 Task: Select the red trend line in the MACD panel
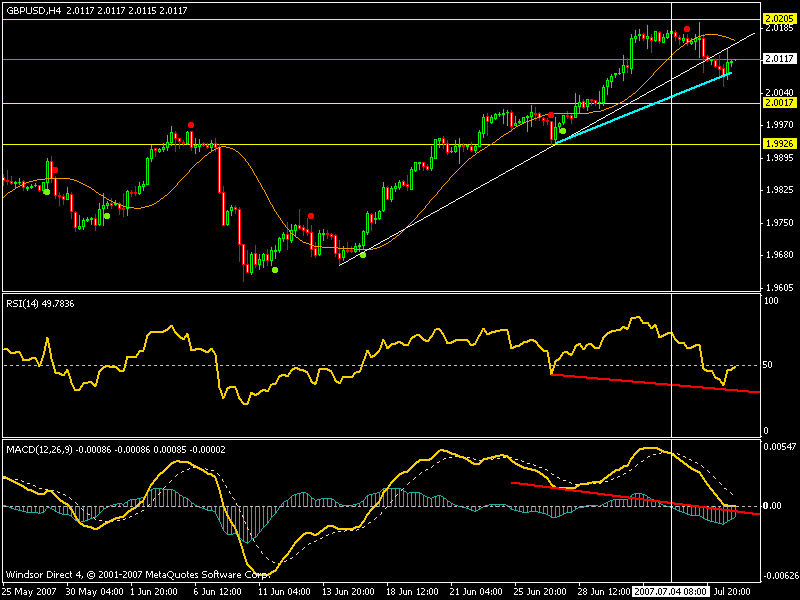tap(635, 498)
